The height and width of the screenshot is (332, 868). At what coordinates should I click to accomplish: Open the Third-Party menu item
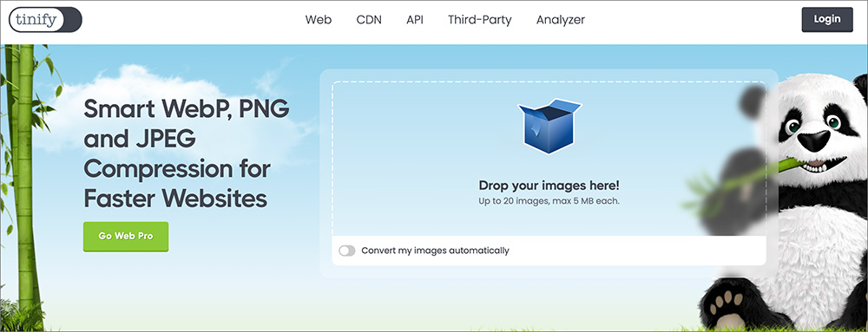pos(480,20)
